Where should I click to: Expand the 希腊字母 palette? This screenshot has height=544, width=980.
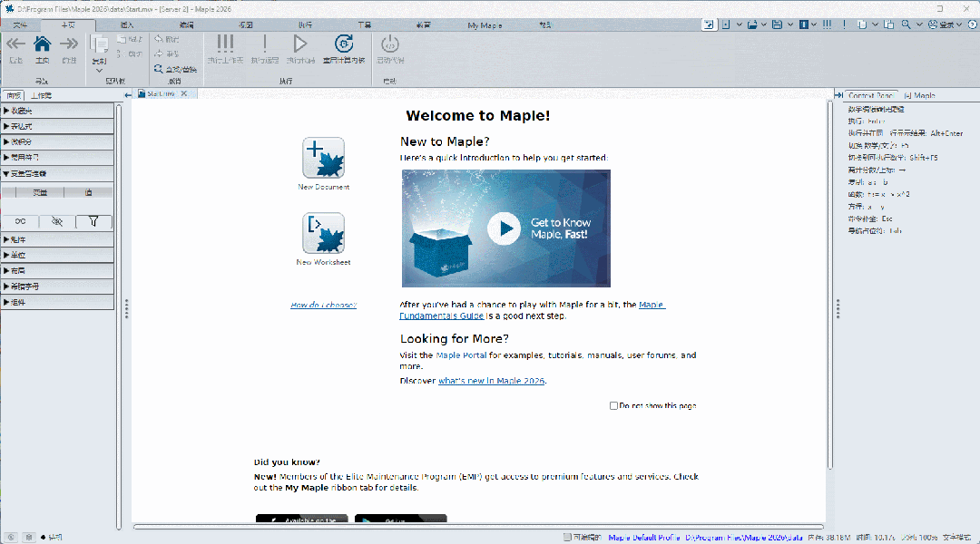pos(57,286)
